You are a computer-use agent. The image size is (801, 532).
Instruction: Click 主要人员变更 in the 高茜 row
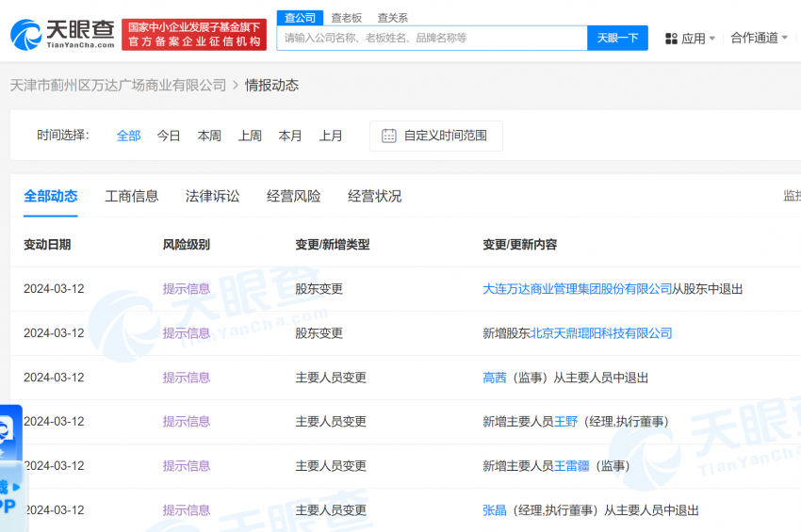click(331, 378)
